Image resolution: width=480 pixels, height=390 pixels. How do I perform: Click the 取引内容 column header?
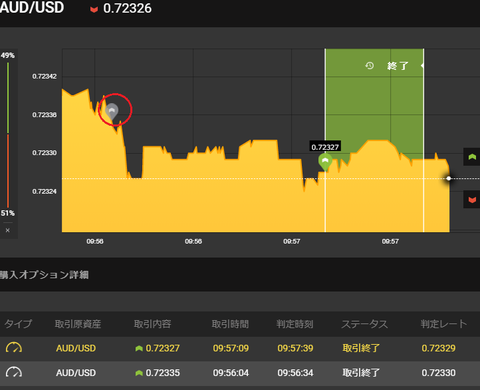(x=152, y=324)
